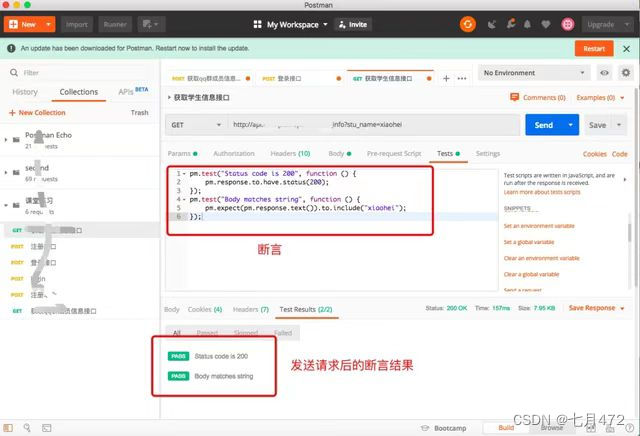Click the orange New button

tap(24, 24)
